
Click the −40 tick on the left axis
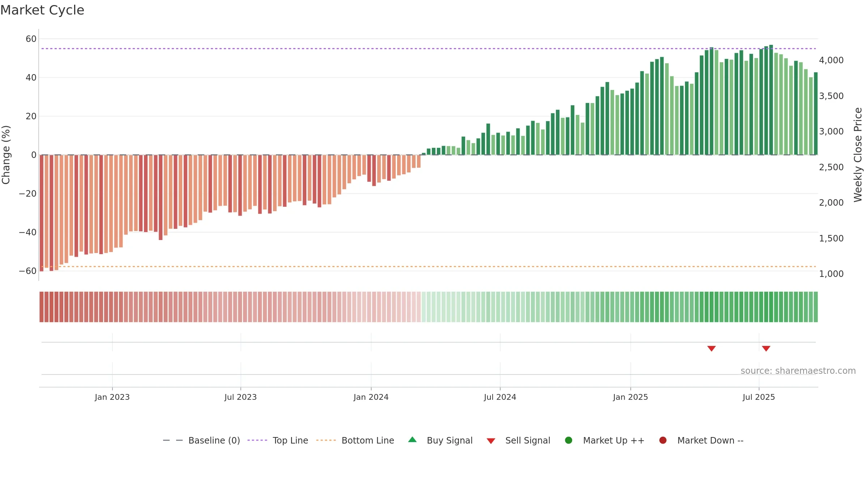28,232
